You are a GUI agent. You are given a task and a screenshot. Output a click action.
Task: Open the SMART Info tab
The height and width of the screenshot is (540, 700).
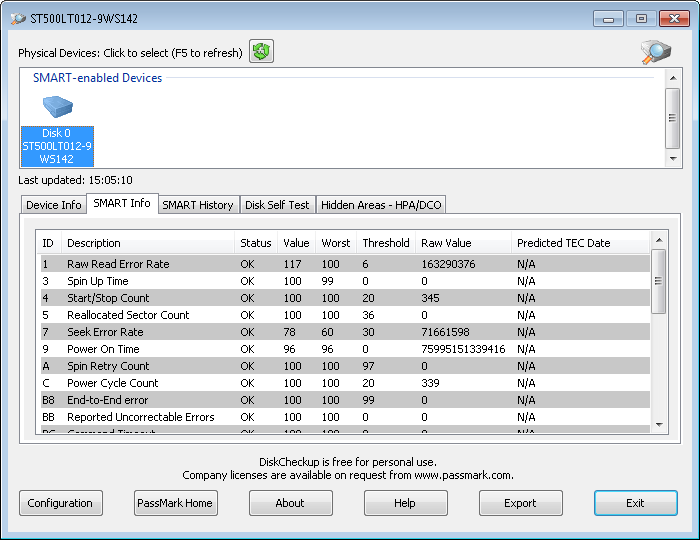pos(122,203)
